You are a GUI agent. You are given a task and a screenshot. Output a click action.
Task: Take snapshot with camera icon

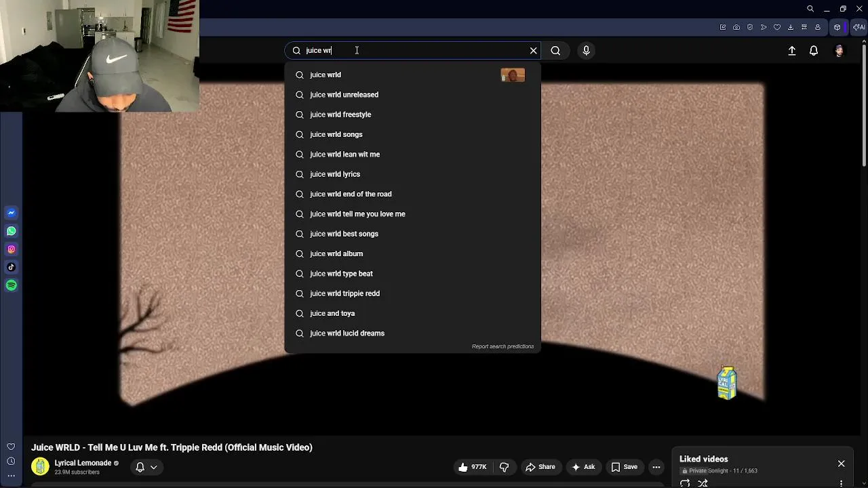pos(736,27)
